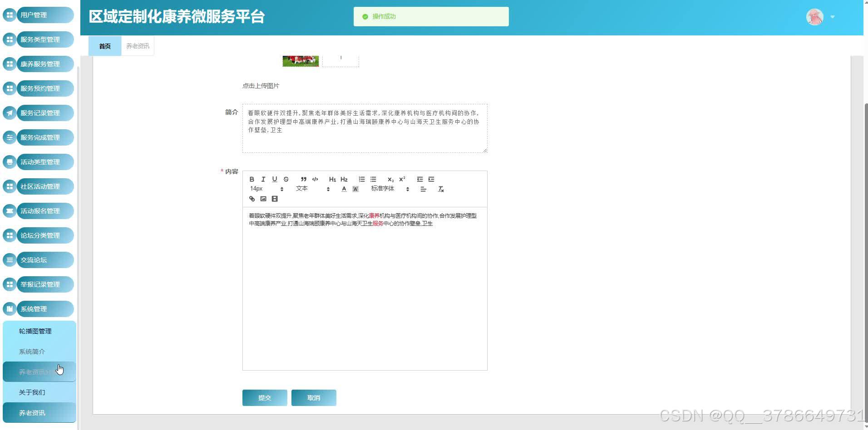
Task: Create a bulleted list
Action: tap(373, 179)
